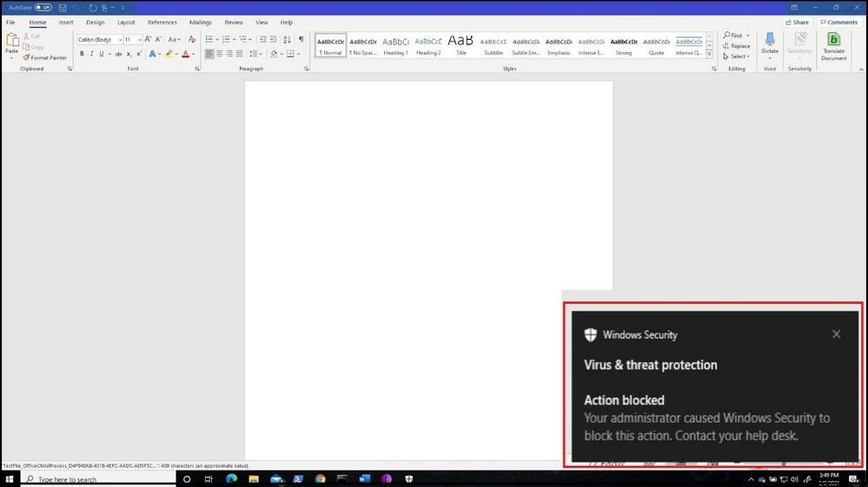Screen dimensions: 868x487
Task: Open the Change Case Aa dropdown
Action: point(174,40)
